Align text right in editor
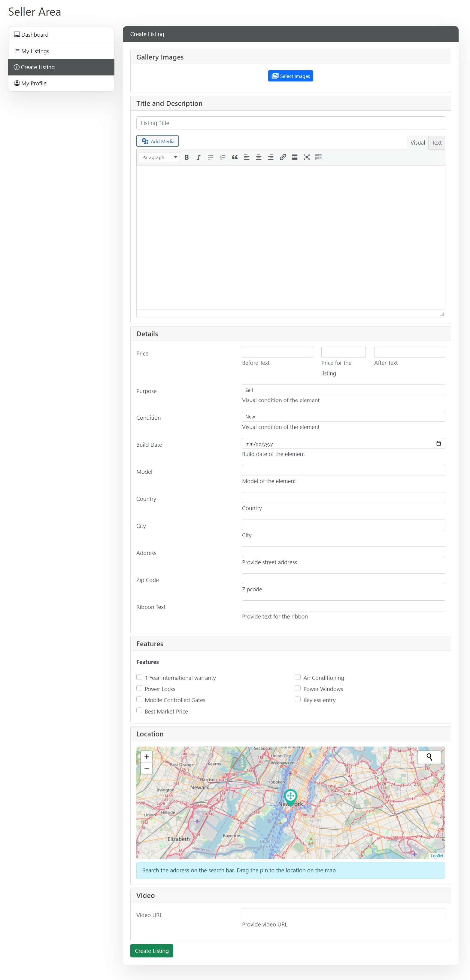The width and height of the screenshot is (470, 980). tap(271, 157)
